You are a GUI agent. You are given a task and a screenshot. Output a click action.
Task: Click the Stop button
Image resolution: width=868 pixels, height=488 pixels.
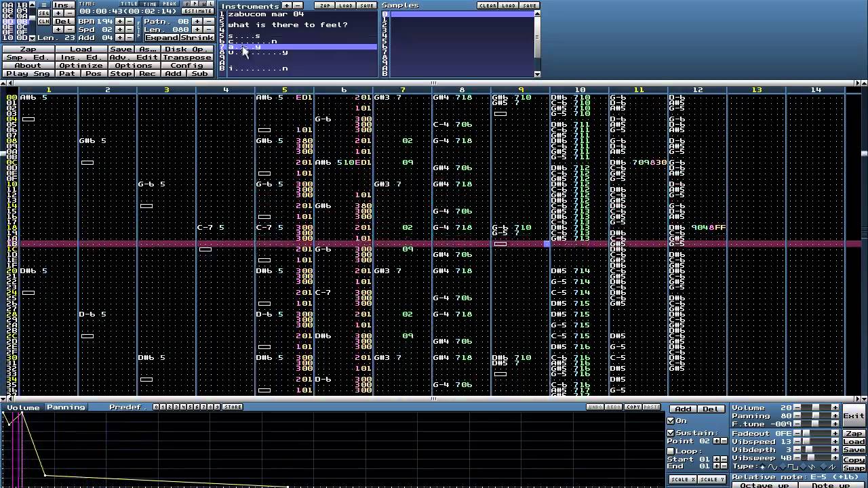pos(121,73)
